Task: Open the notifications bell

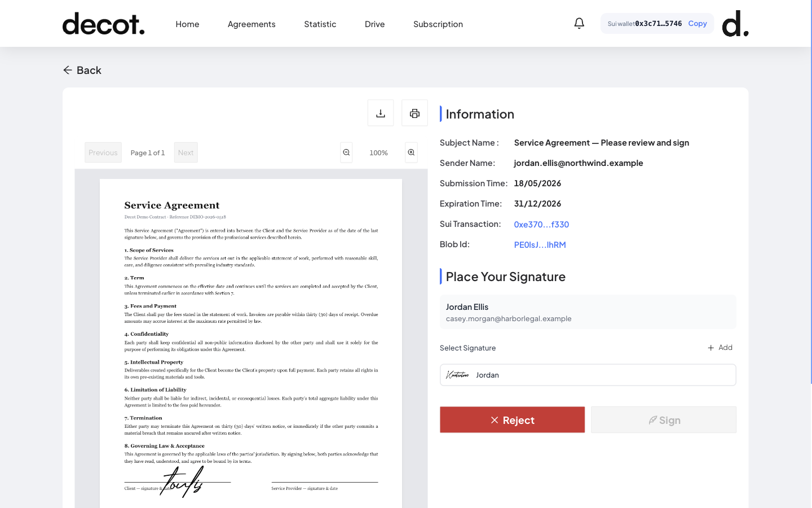Action: [579, 23]
